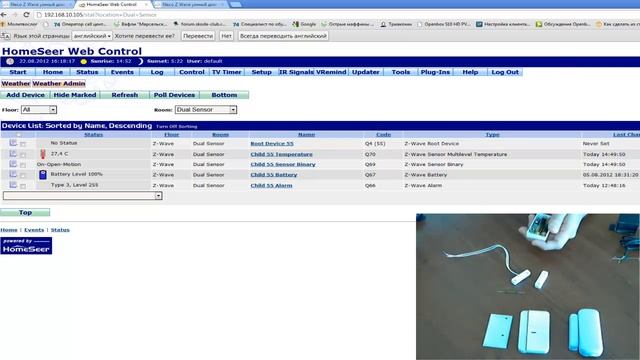Screen dimensions: 640x360
Task: Open the Status menu item
Action: point(87,72)
